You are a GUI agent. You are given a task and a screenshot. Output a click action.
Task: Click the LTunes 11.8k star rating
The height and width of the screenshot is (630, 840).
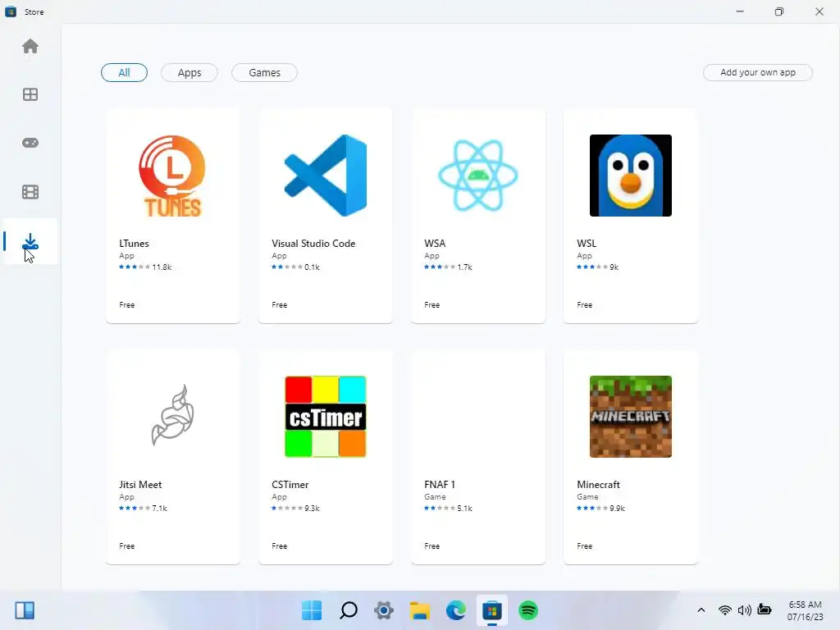pyautogui.click(x=145, y=267)
